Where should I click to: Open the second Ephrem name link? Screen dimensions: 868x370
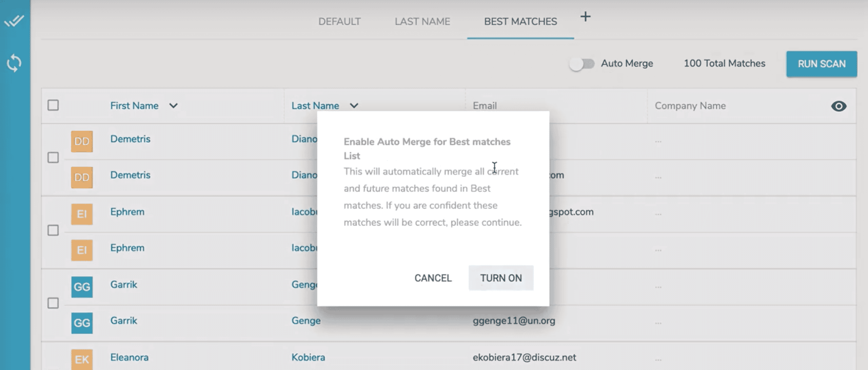[x=127, y=248]
